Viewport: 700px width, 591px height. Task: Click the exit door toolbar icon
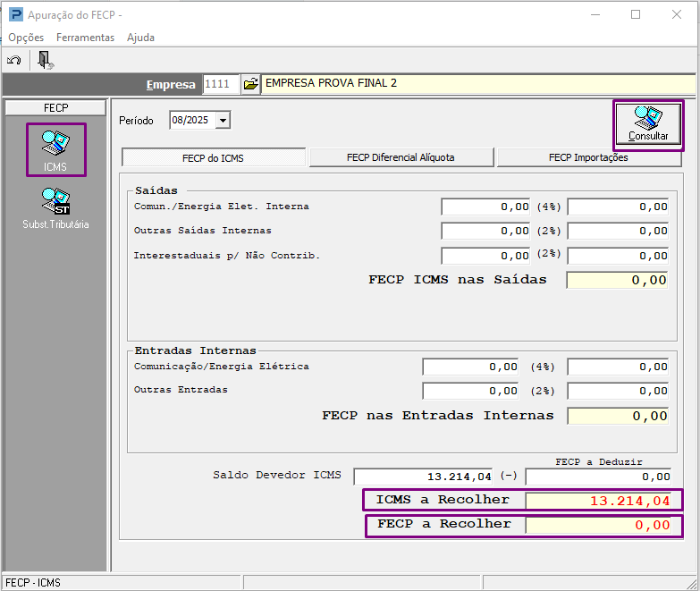[45, 60]
